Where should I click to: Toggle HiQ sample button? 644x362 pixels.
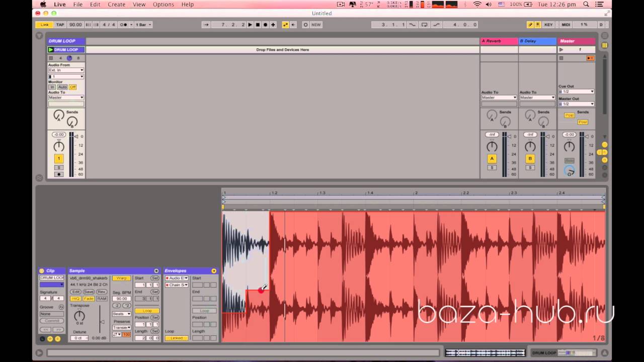click(x=75, y=299)
